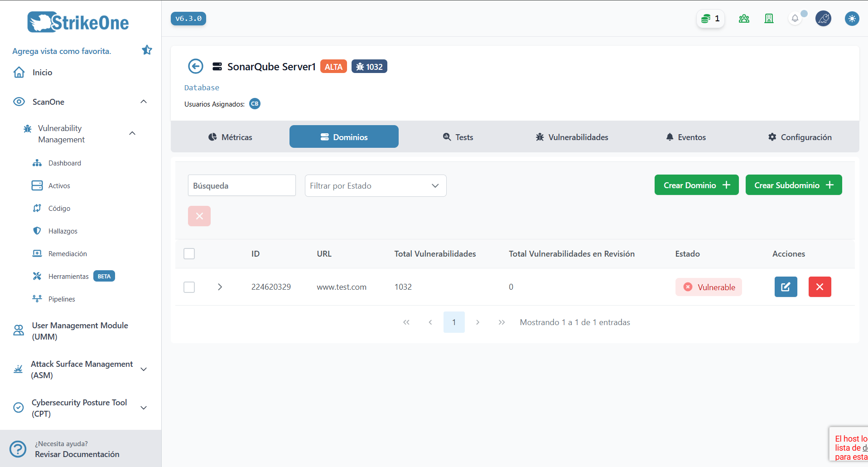Viewport: 868px width, 467px height.
Task: Check the checkbox for the www.test.com row
Action: [x=189, y=287]
